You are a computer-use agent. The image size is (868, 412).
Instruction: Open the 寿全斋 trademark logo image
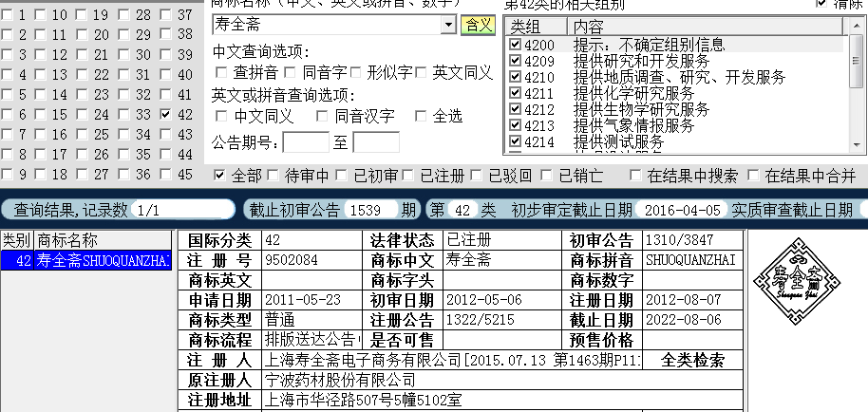pos(797,282)
